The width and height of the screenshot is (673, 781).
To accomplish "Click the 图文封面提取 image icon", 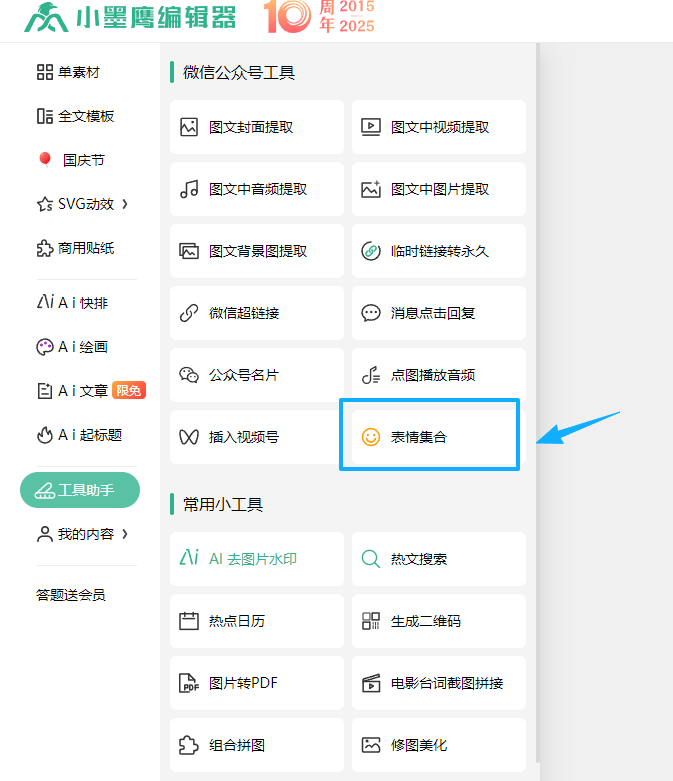I will (189, 127).
